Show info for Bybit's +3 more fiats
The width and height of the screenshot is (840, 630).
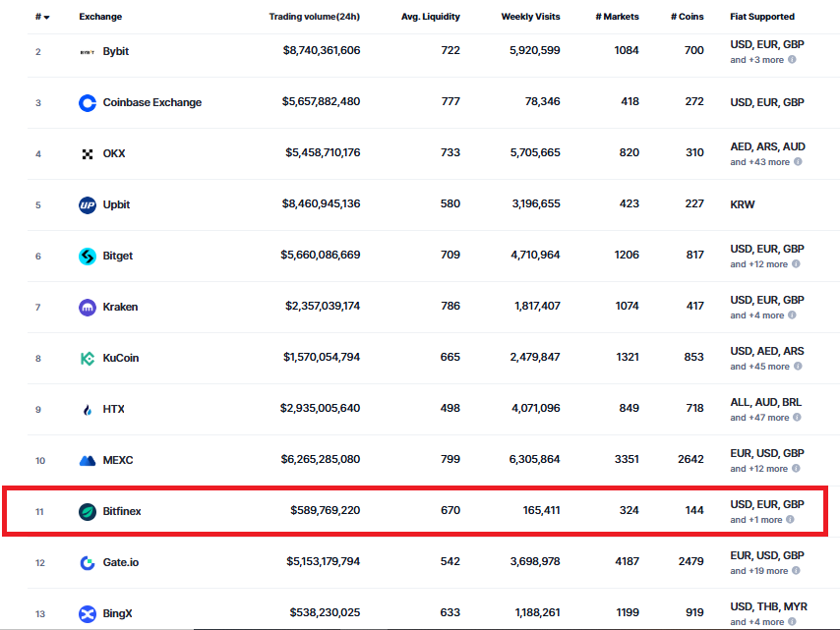coord(792,59)
